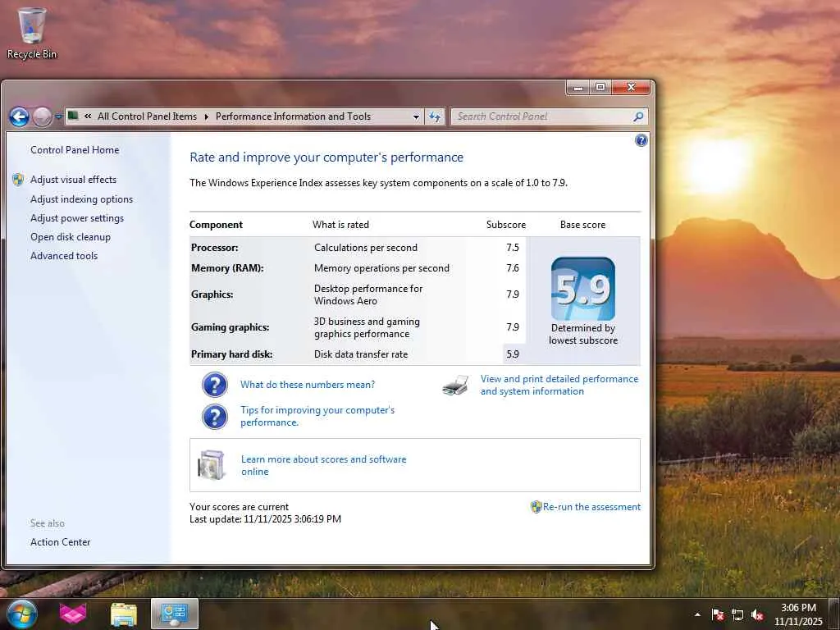Open Action Center under See also
Screen dimensions: 840x630
point(60,542)
